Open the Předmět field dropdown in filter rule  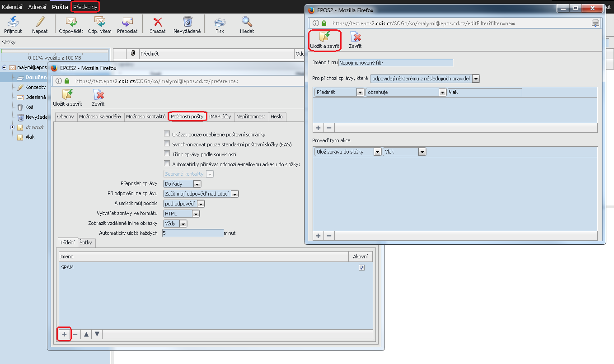(339, 92)
